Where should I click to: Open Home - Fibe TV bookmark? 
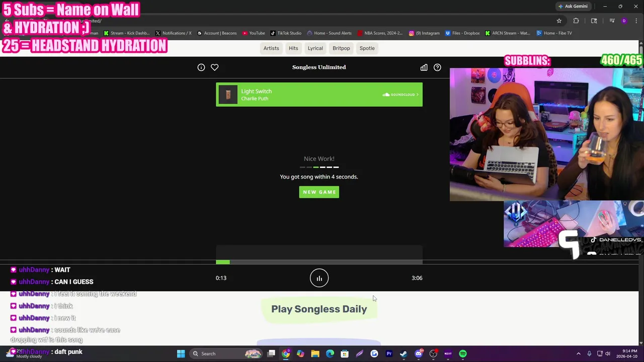554,33
